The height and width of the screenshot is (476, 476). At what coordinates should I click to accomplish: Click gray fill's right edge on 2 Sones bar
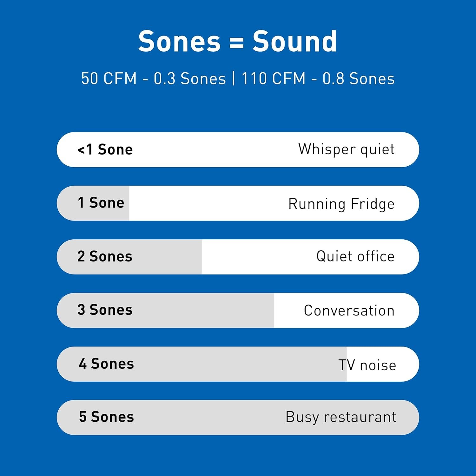pos(201,257)
